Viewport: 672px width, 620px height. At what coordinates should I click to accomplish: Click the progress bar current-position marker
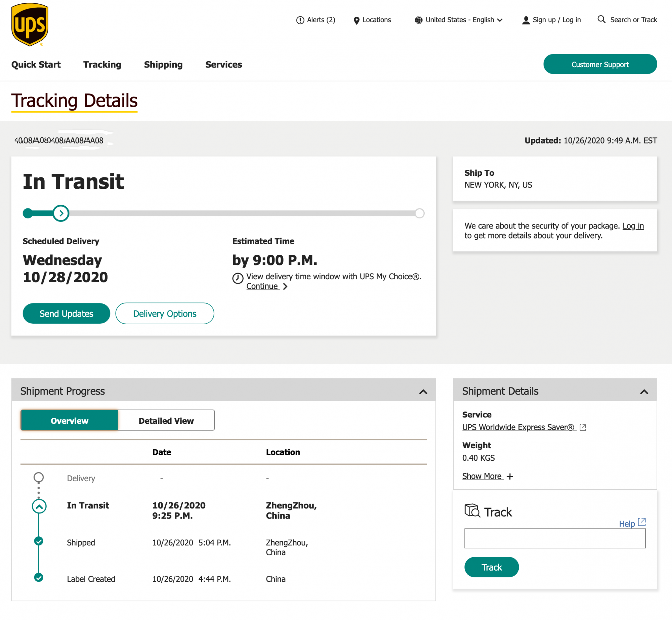click(x=61, y=213)
